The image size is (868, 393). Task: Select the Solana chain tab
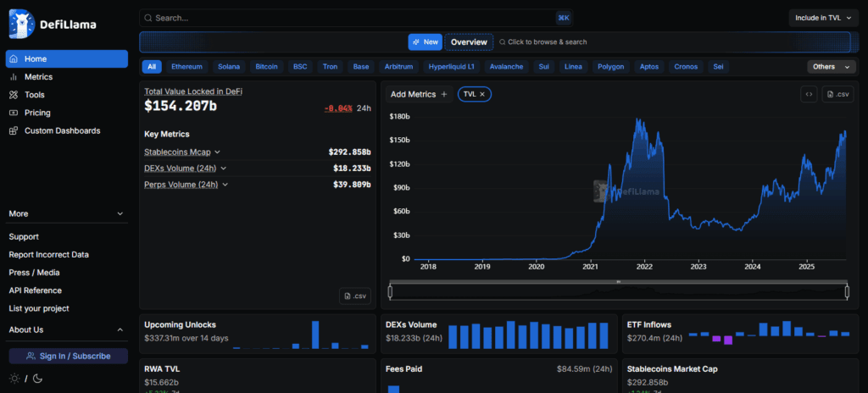[x=229, y=66]
